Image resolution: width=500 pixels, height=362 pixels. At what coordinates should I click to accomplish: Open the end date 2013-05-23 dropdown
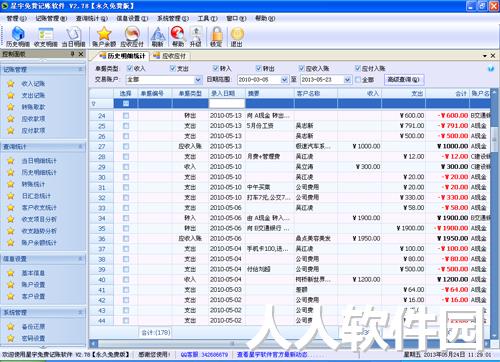[x=347, y=80]
